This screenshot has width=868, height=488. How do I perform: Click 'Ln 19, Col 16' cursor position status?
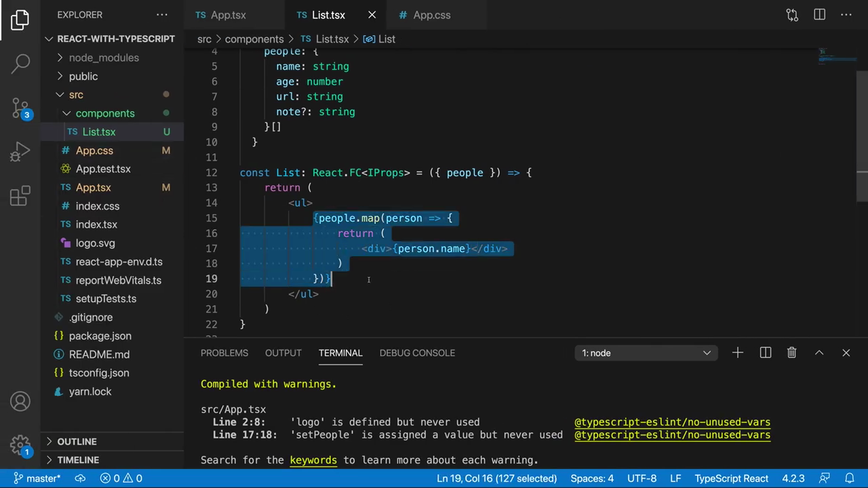tap(496, 479)
